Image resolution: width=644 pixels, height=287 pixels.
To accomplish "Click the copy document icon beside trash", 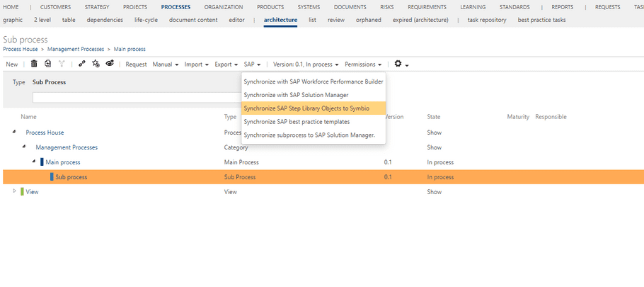I will [x=47, y=64].
